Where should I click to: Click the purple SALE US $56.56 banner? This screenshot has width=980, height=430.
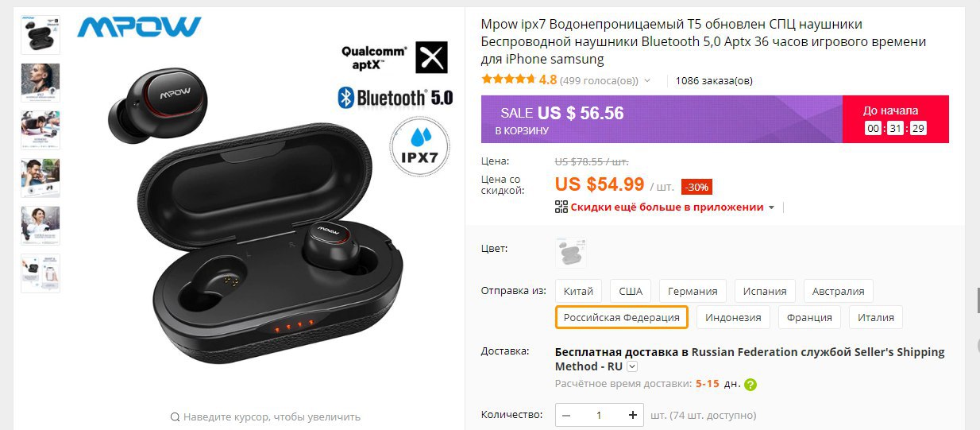(662, 119)
